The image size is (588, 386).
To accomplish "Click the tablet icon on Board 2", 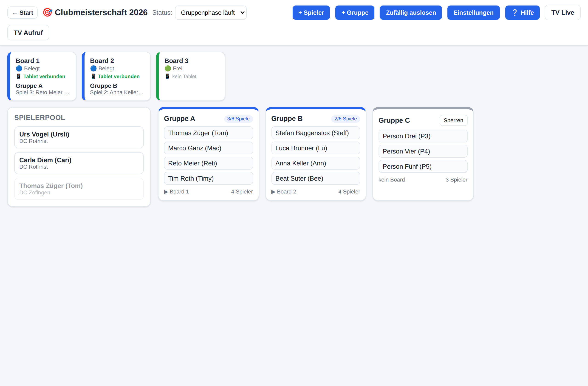I will point(93,76).
